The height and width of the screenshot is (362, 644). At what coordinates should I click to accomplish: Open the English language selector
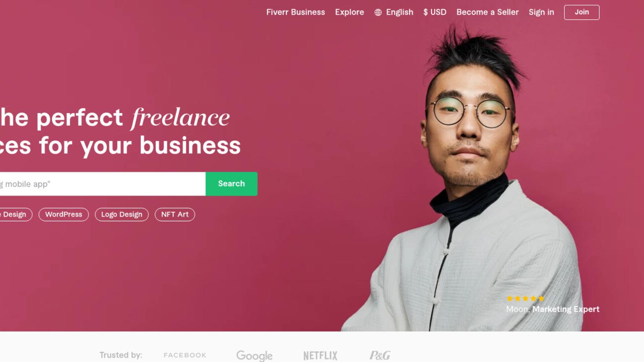(399, 12)
